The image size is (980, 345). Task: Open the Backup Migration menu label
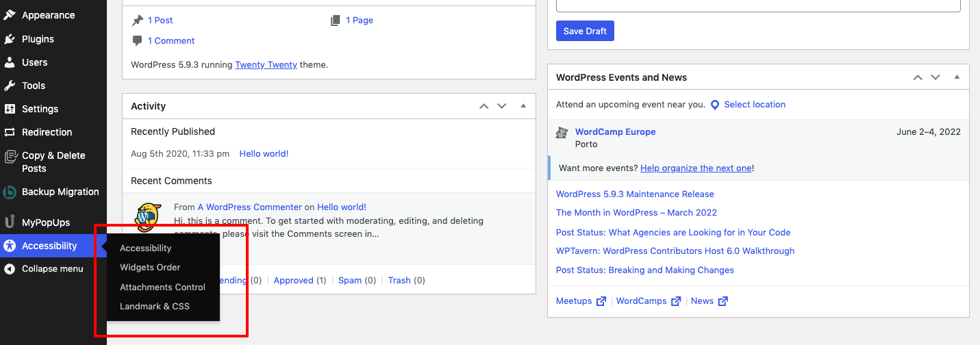[60, 192]
